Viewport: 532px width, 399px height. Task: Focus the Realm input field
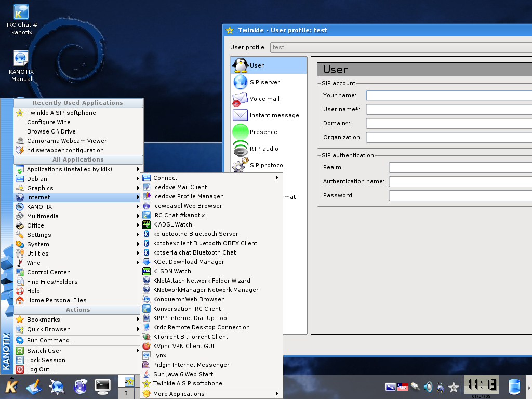click(460, 168)
